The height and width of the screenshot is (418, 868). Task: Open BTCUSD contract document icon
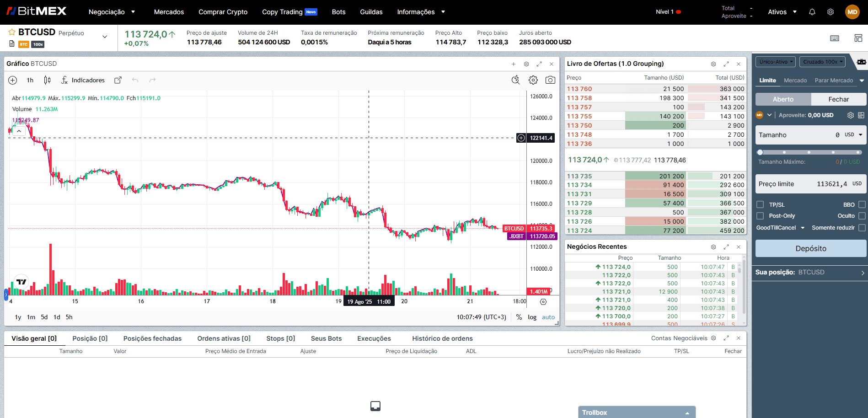pyautogui.click(x=12, y=44)
